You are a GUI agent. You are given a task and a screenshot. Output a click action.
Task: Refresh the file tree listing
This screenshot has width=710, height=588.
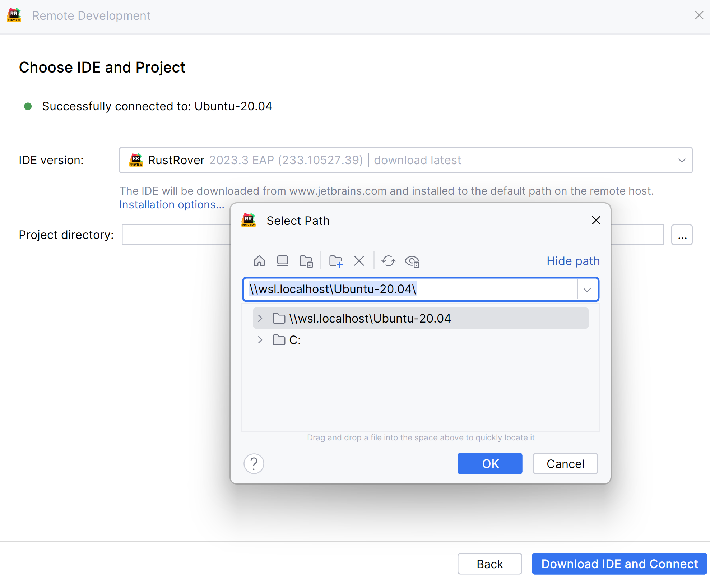pyautogui.click(x=388, y=261)
